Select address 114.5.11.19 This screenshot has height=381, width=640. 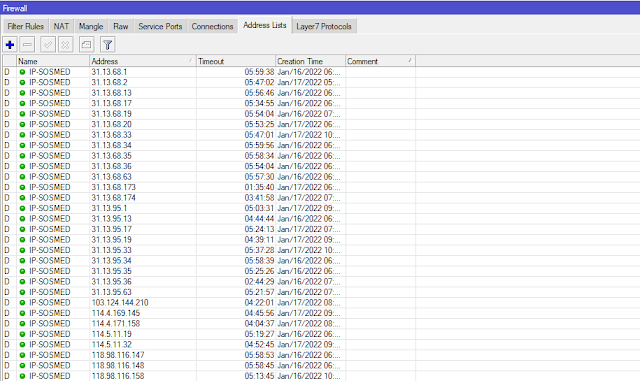(111, 334)
